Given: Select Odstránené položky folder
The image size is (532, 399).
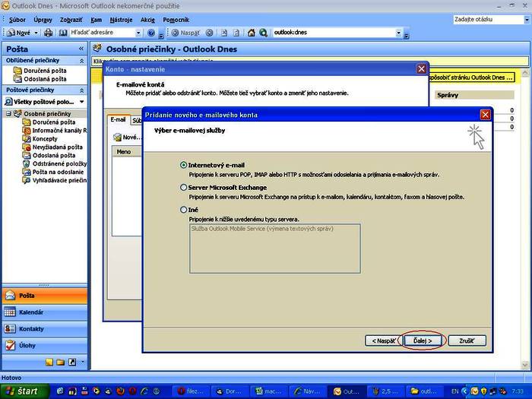Looking at the screenshot, I should coord(59,163).
